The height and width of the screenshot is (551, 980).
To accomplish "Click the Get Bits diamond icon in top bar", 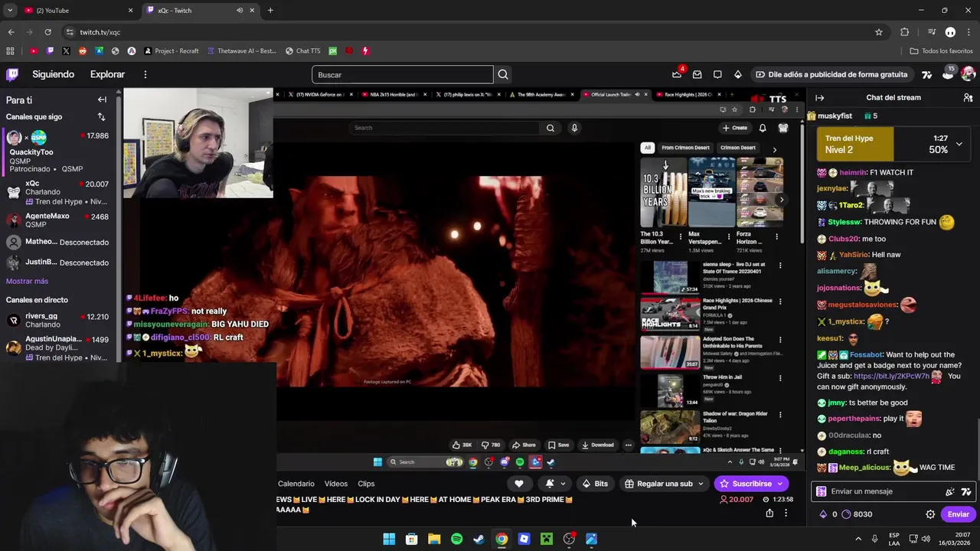I will (737, 74).
